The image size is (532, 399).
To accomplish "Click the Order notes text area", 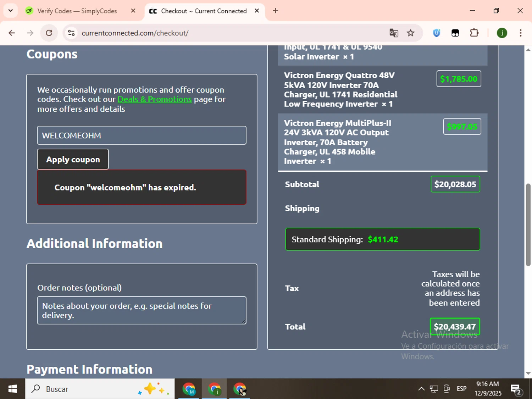I will point(142,310).
